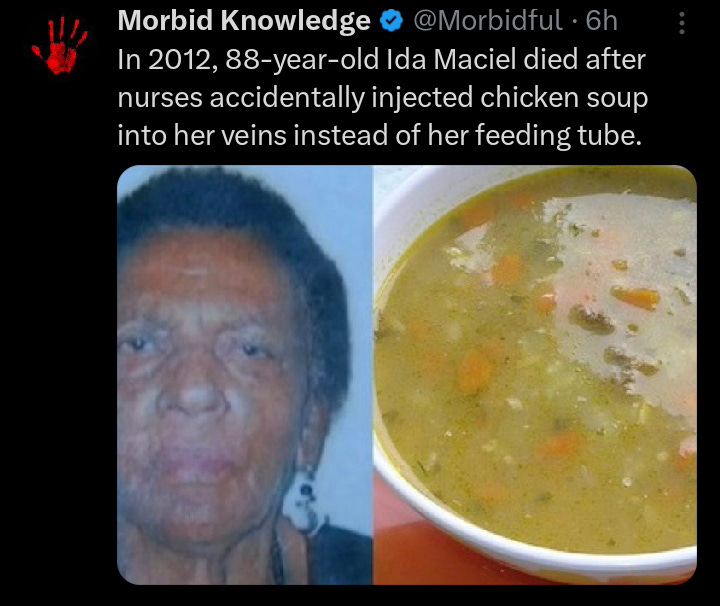This screenshot has height=606, width=720.
Task: Open the Morbid Knowledge profile name
Action: pos(244,21)
